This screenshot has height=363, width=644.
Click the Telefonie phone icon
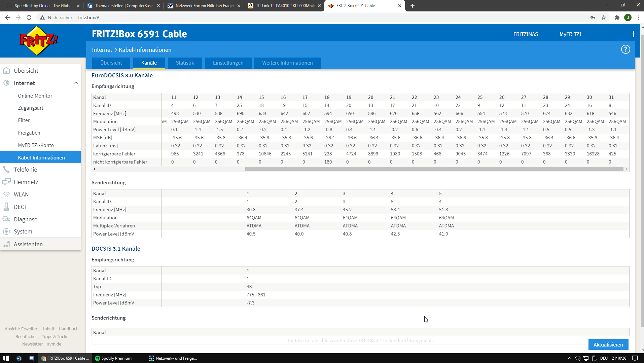click(6, 170)
